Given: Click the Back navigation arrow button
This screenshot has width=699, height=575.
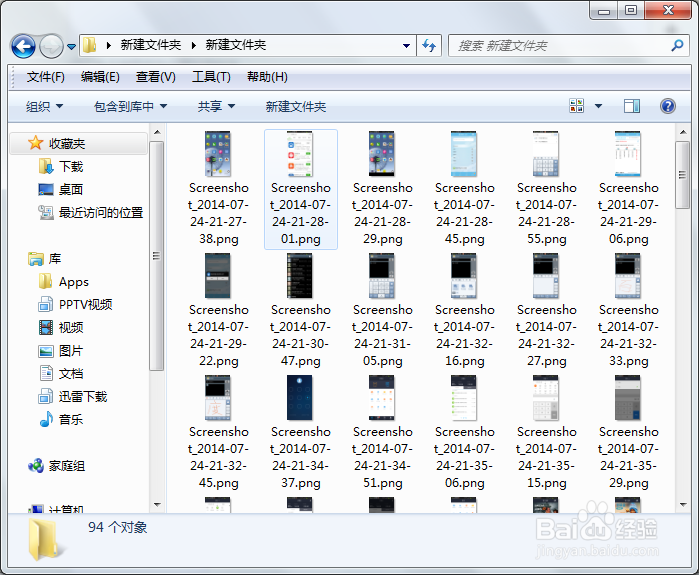Looking at the screenshot, I should 23,46.
